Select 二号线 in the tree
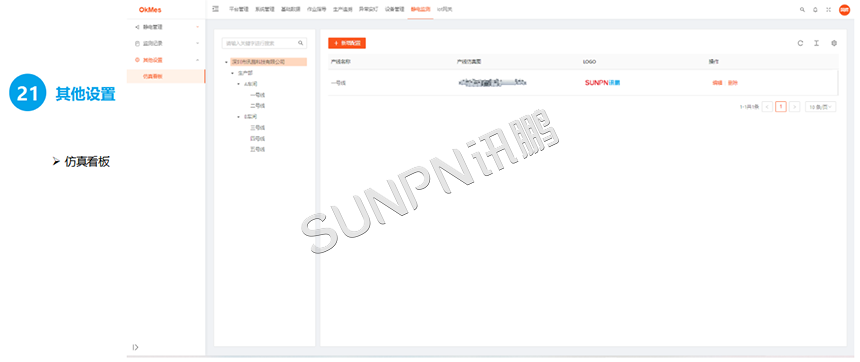Image resolution: width=860 pixels, height=362 pixels. click(x=257, y=105)
